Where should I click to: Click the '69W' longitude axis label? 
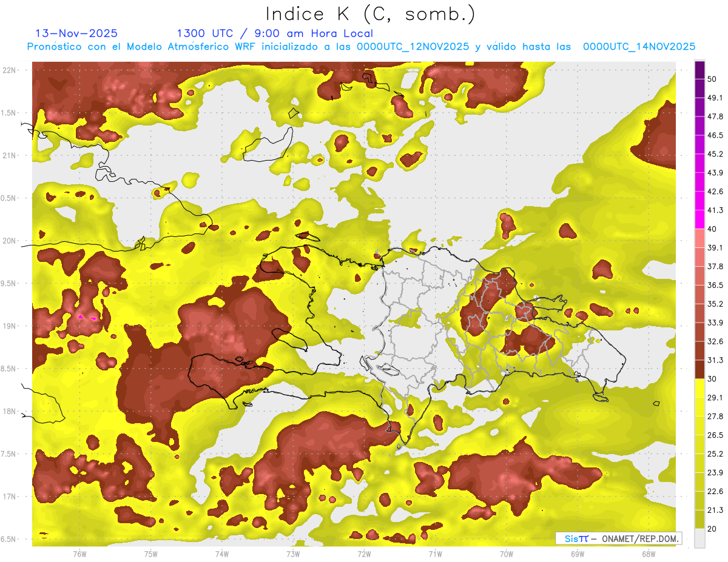(578, 554)
